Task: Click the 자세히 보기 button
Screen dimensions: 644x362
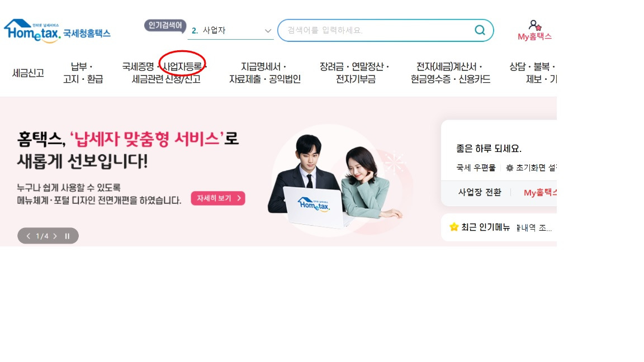Action: point(218,198)
